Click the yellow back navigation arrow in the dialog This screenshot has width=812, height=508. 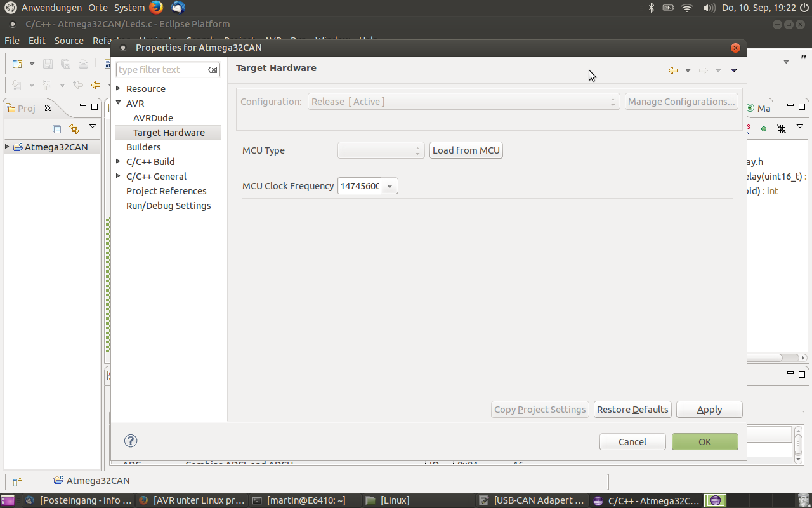672,70
